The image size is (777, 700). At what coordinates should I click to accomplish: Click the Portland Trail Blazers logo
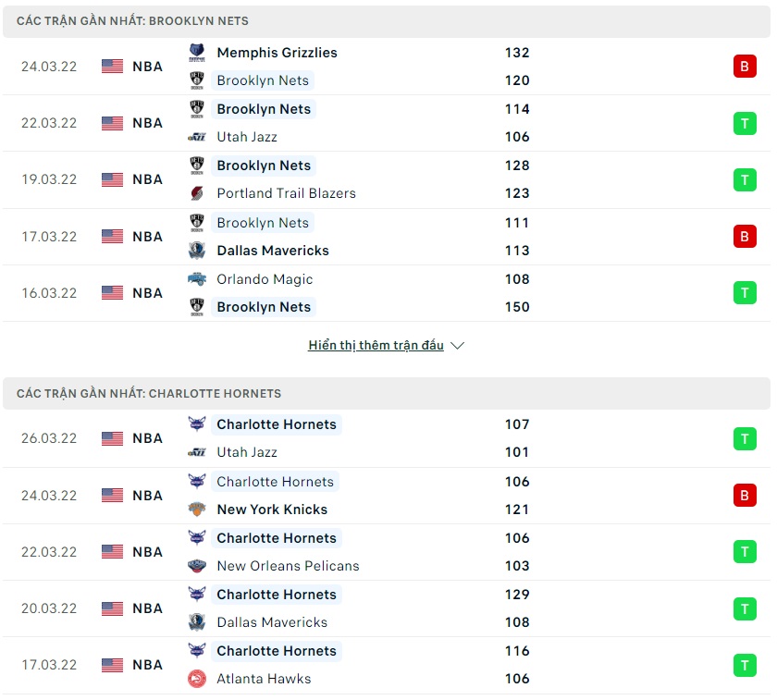point(197,193)
